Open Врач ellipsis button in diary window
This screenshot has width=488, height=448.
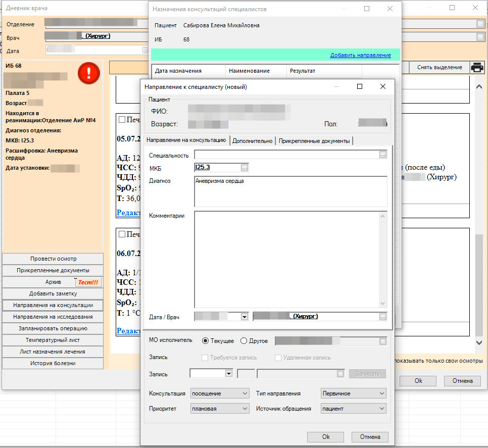[x=480, y=37]
